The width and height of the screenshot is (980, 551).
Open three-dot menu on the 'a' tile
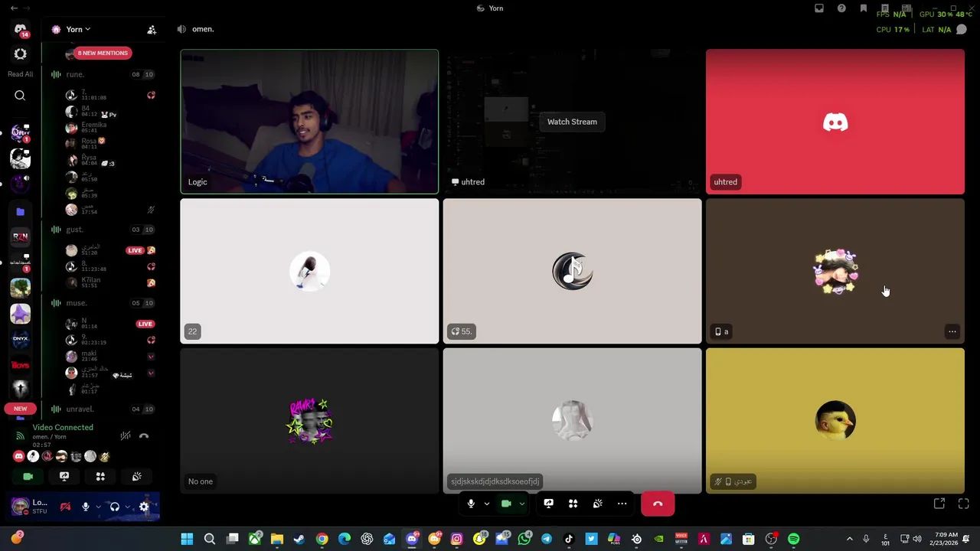tap(952, 331)
